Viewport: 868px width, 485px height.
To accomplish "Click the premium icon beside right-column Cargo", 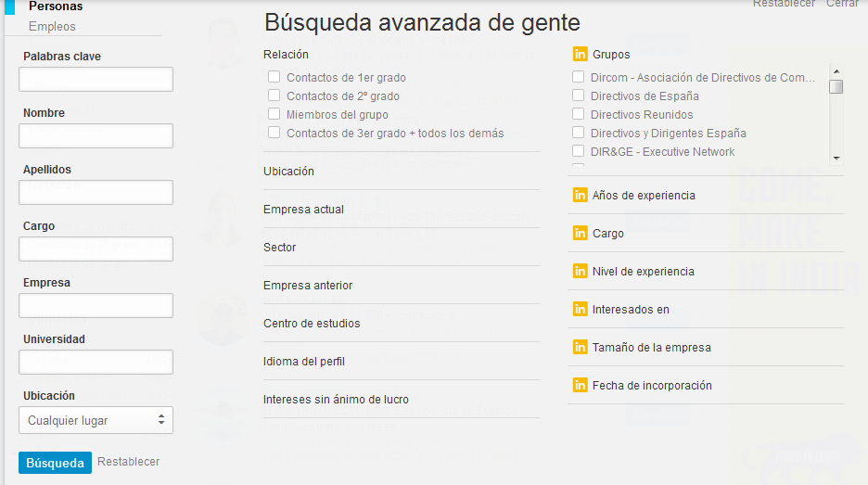I will coord(581,234).
